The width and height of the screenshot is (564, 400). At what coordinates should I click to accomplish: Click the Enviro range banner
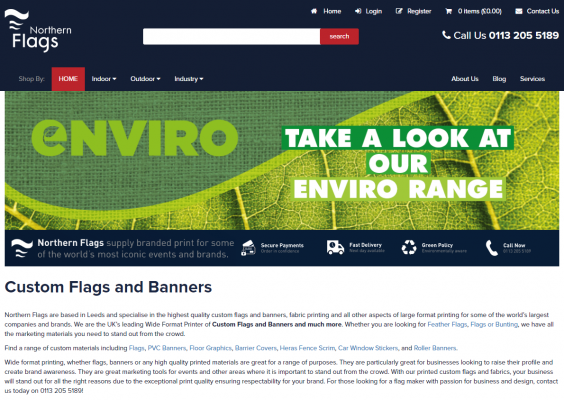tap(282, 160)
